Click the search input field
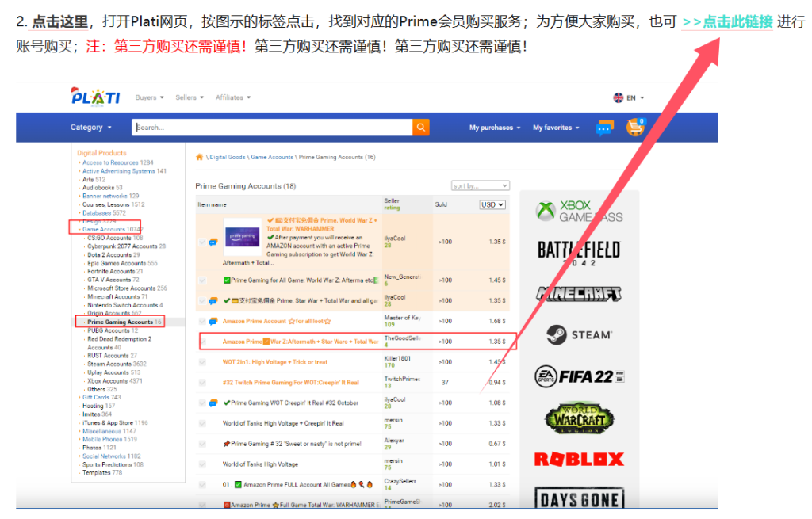Image resolution: width=812 pixels, height=519 pixels. 273,128
